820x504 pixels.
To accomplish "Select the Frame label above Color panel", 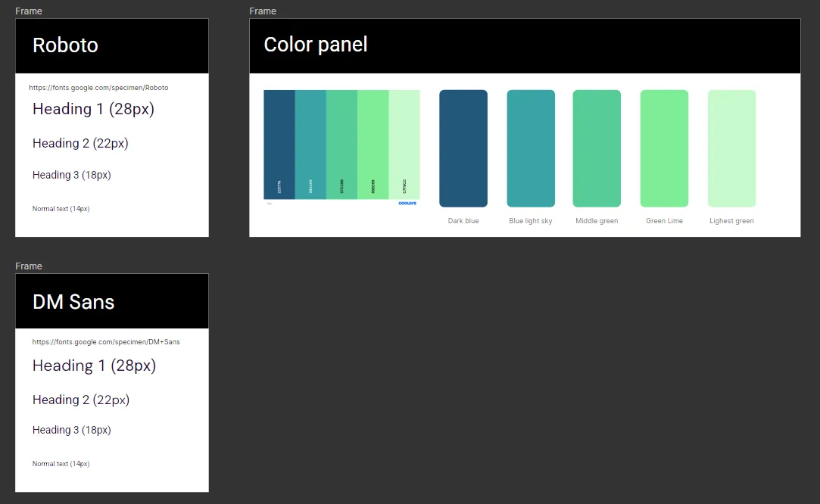I will tap(263, 11).
